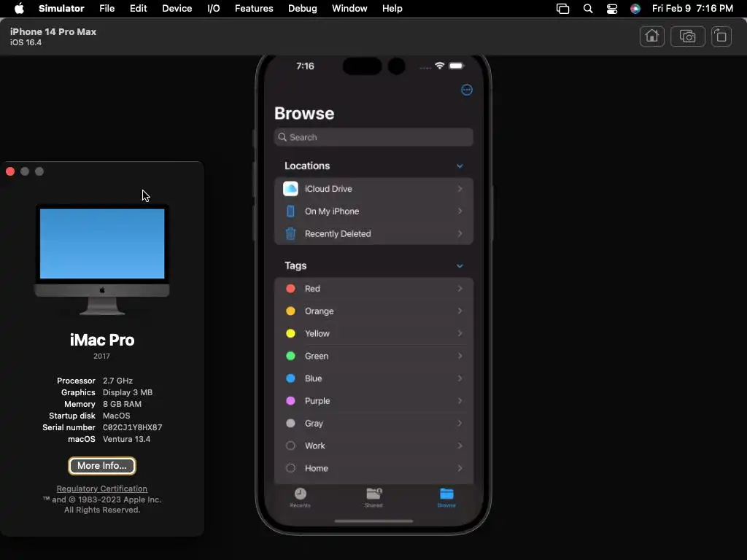This screenshot has width=747, height=560.
Task: Open the I/O menu
Action: 214,9
